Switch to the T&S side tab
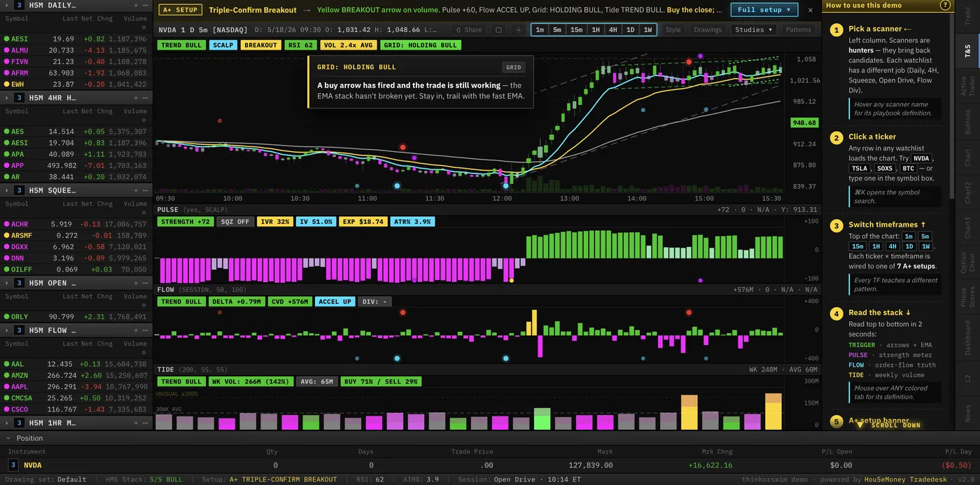The image size is (980, 485). pyautogui.click(x=968, y=51)
